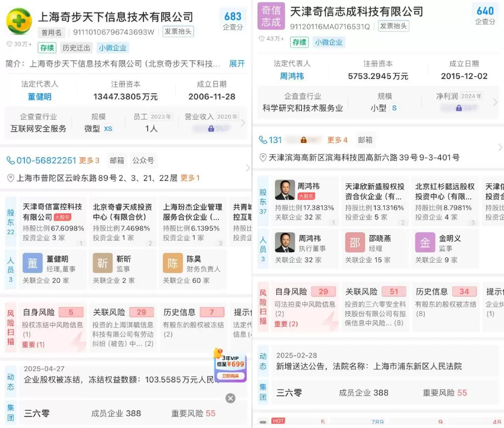Tap 金明义 purple avatar
Image resolution: width=504 pixels, height=428 pixels.
tap(425, 242)
